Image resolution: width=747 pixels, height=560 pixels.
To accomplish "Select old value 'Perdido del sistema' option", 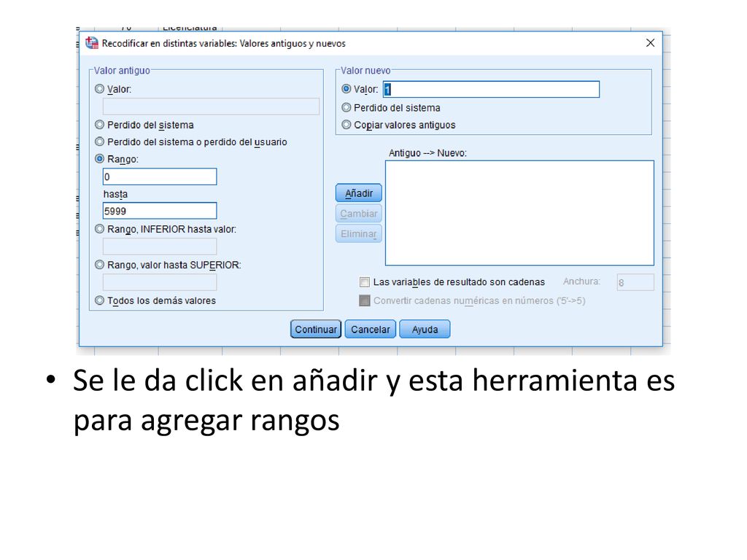I will click(99, 125).
